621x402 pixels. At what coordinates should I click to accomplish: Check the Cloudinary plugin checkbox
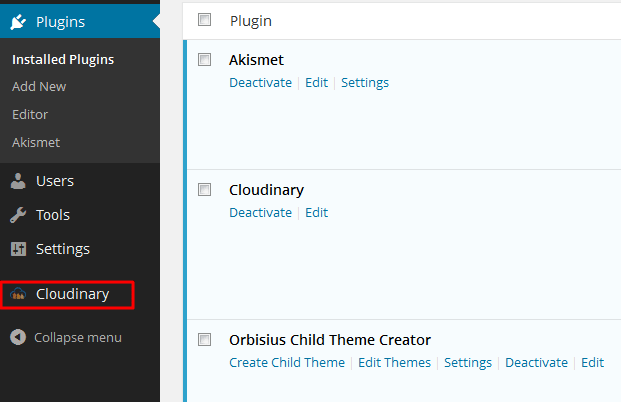click(x=204, y=190)
